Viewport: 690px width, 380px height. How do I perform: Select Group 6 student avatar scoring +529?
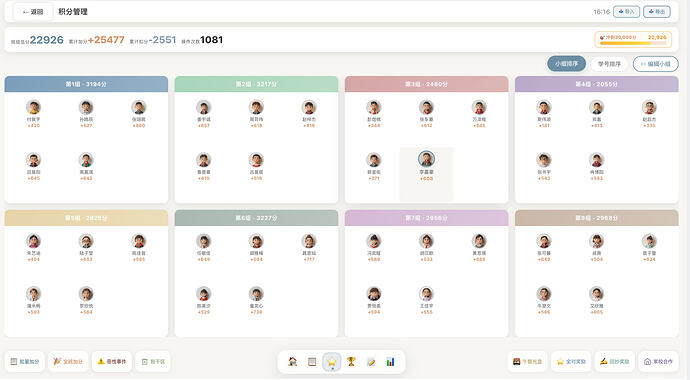tap(204, 294)
